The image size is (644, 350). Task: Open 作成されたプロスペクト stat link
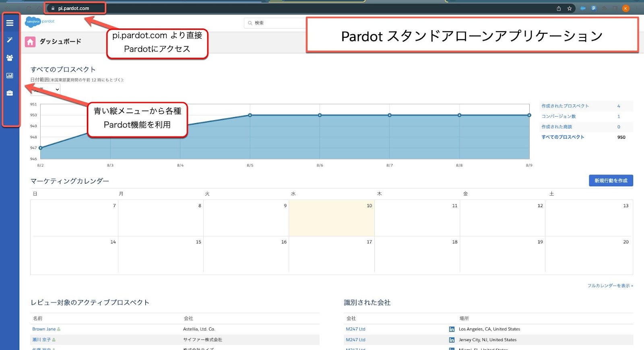tap(565, 106)
